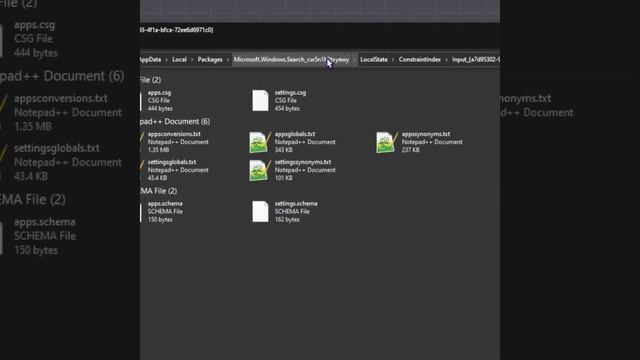Go to Local in the address bar
The image size is (640, 360).
point(179,60)
